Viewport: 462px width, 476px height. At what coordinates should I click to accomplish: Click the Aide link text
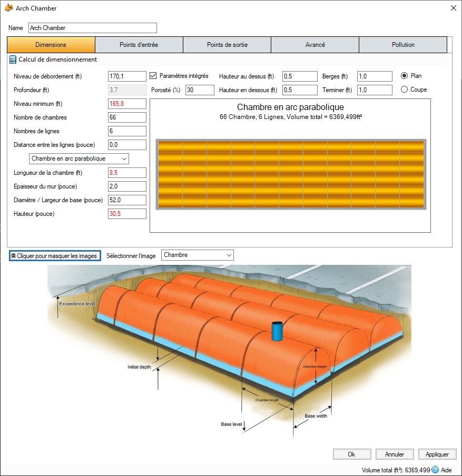[446, 470]
